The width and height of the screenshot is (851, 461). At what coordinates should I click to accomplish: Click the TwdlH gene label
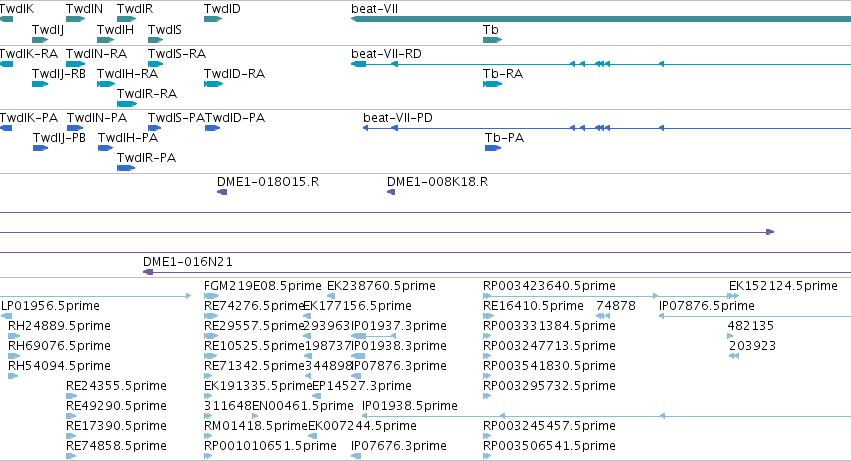pos(115,29)
